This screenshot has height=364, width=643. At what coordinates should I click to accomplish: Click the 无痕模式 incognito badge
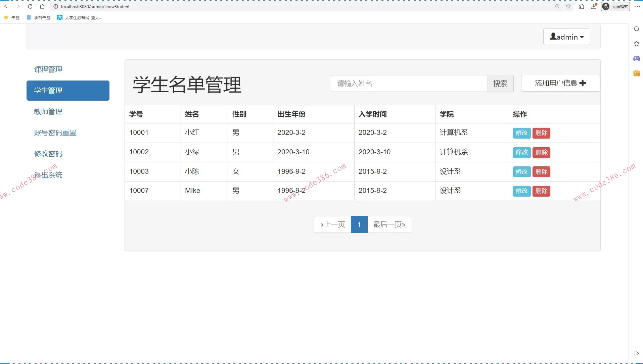615,6
